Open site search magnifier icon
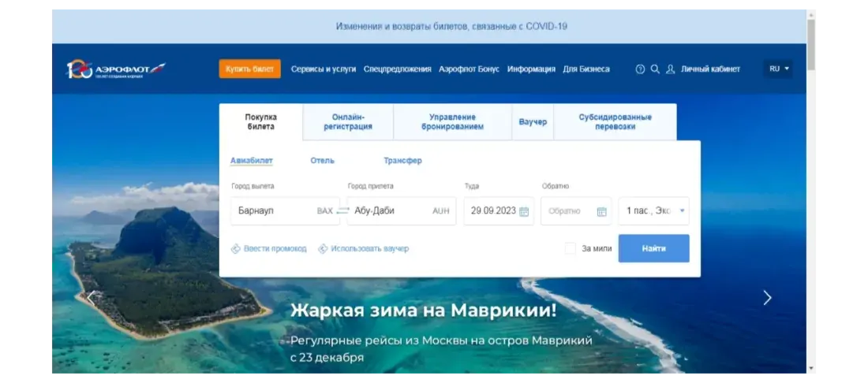Viewport: 868px width, 383px height. pos(655,69)
